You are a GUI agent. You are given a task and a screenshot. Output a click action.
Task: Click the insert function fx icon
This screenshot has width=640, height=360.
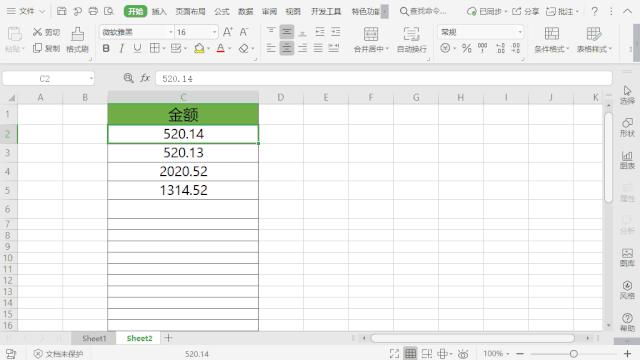[x=145, y=78]
